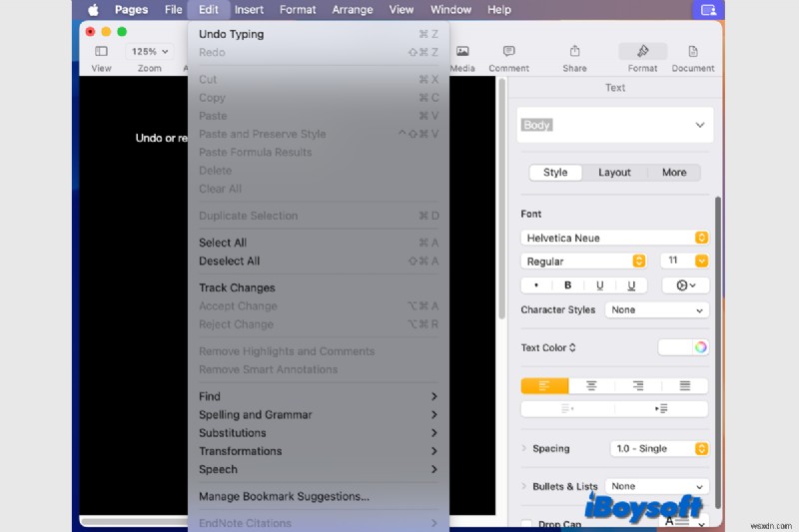Open the Arrange menu
Image resolution: width=799 pixels, height=532 pixels.
pos(353,10)
